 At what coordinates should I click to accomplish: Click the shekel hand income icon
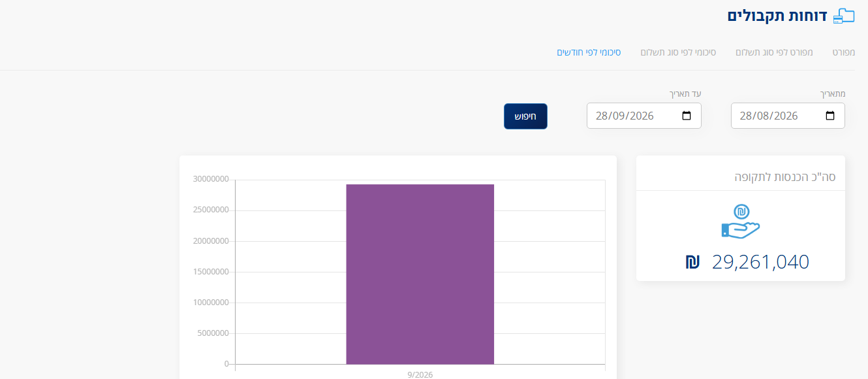click(741, 222)
